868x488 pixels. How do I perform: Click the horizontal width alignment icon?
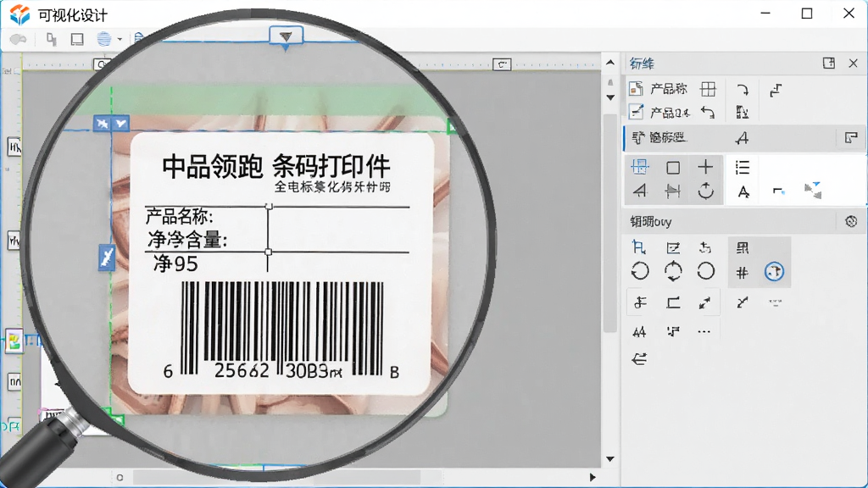[x=672, y=191]
